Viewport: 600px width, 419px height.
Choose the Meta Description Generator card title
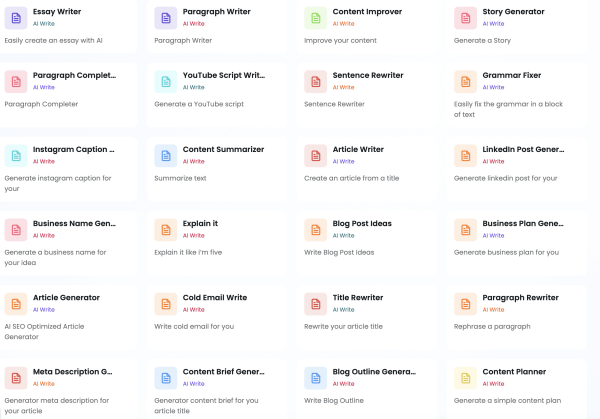click(73, 371)
